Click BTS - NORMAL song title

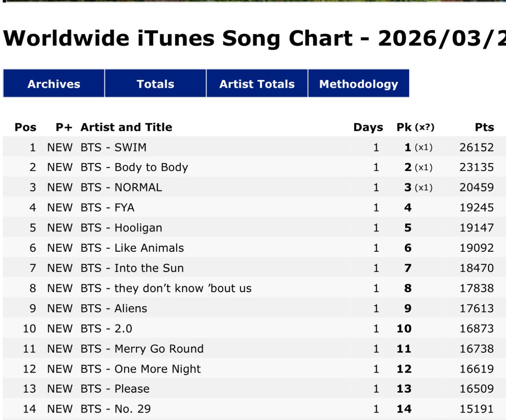tap(121, 187)
